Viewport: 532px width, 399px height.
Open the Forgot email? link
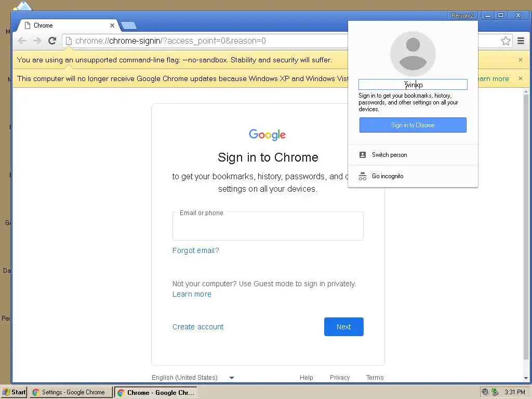tap(196, 250)
